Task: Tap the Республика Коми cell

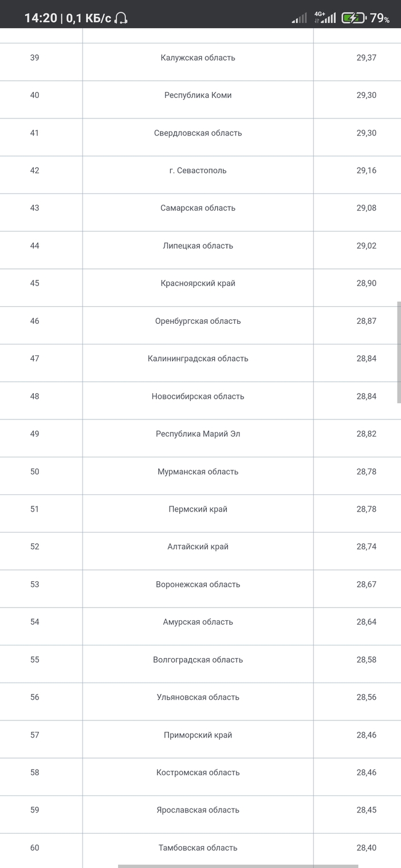Action: pyautogui.click(x=198, y=95)
